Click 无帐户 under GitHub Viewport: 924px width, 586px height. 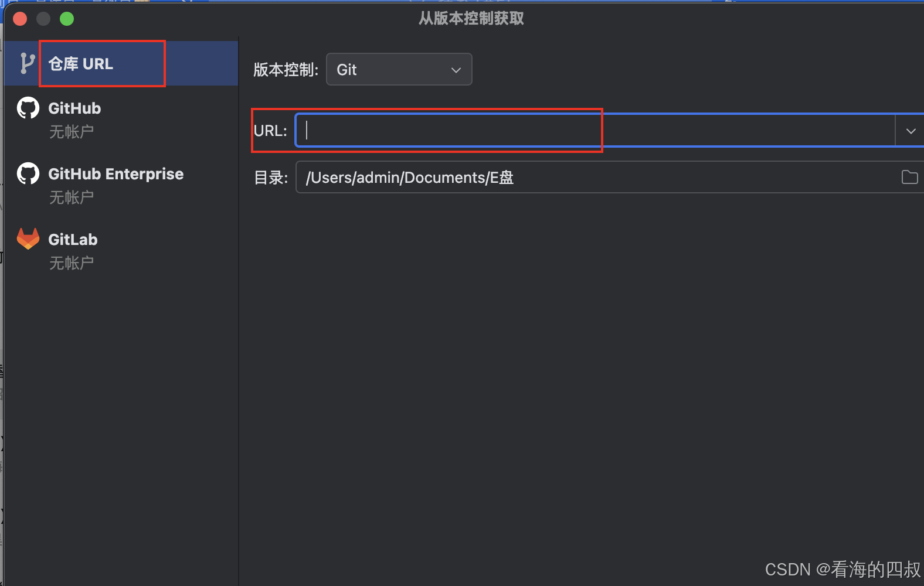[72, 131]
